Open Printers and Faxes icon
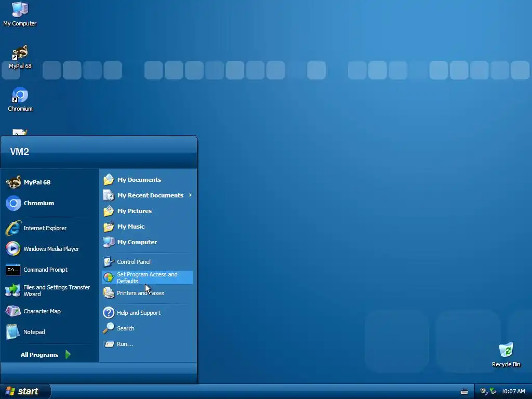 click(109, 293)
